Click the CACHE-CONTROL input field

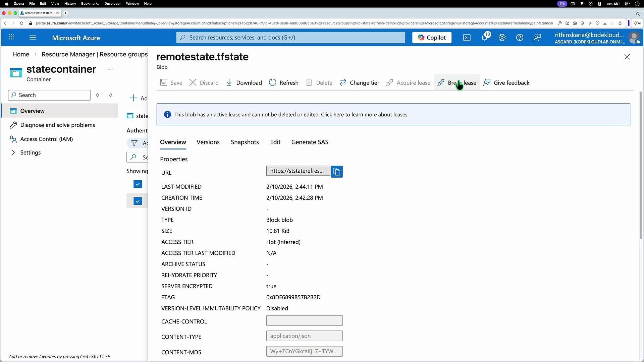tap(304, 320)
